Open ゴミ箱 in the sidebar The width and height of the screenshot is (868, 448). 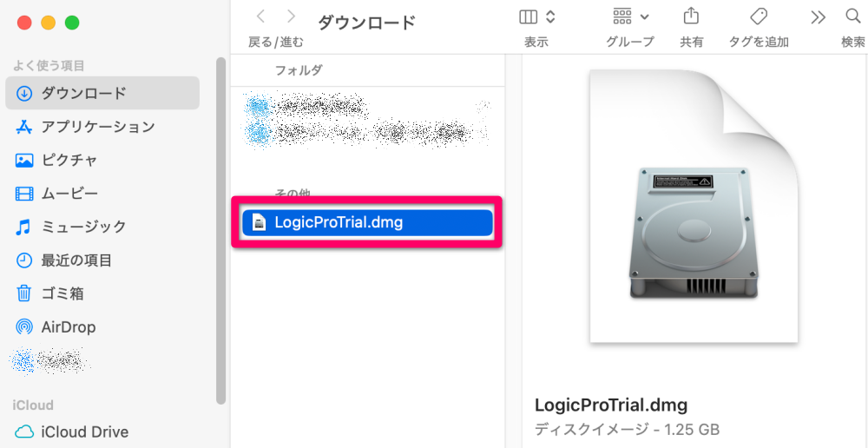pos(102,293)
